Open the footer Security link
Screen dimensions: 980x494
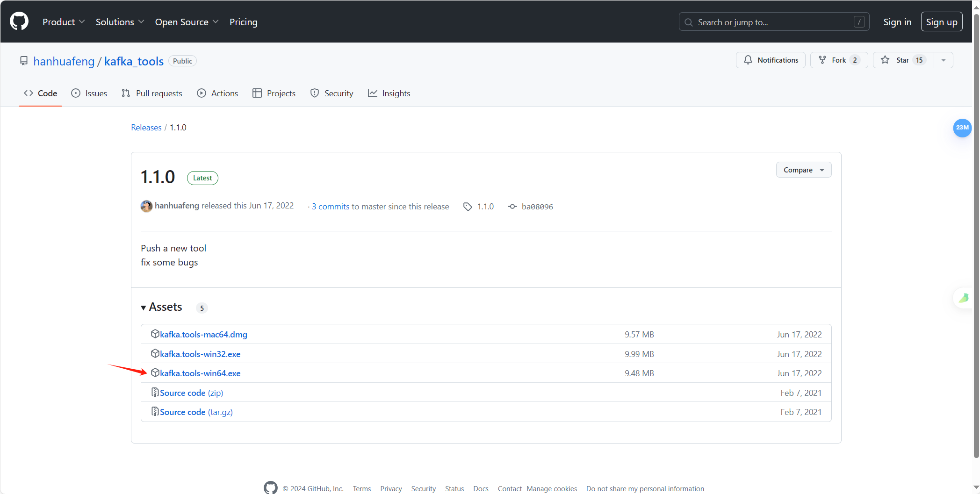[424, 488]
